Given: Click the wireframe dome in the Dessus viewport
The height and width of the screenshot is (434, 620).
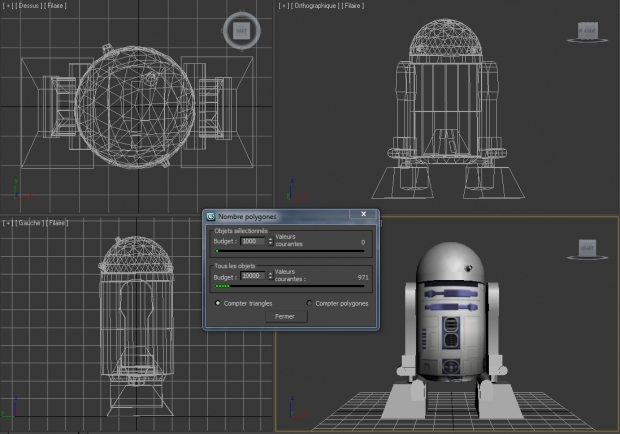Looking at the screenshot, I should [134, 107].
